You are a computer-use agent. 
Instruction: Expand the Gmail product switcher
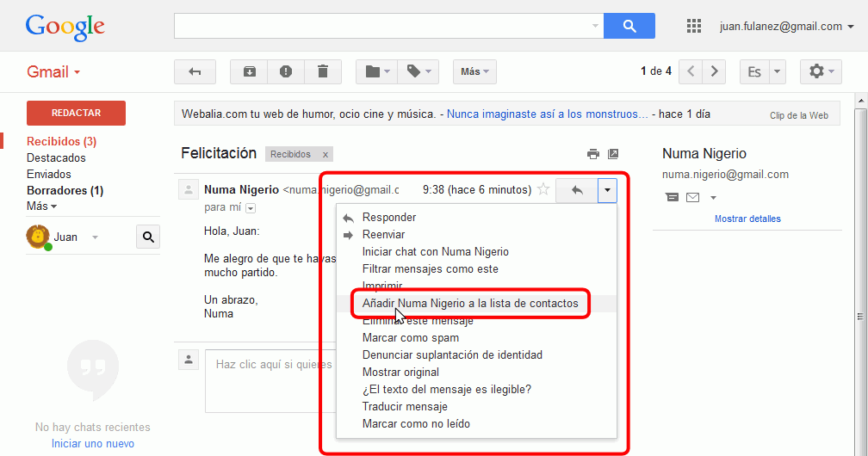pyautogui.click(x=53, y=71)
